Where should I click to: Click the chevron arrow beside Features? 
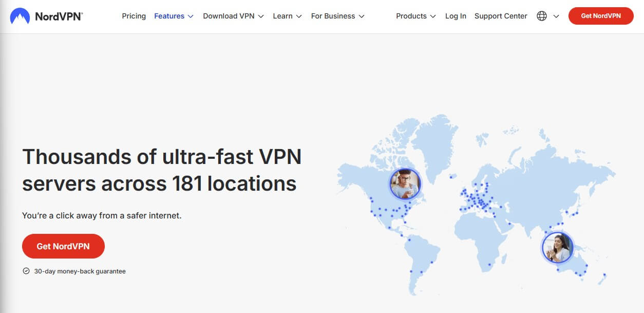pyautogui.click(x=190, y=16)
